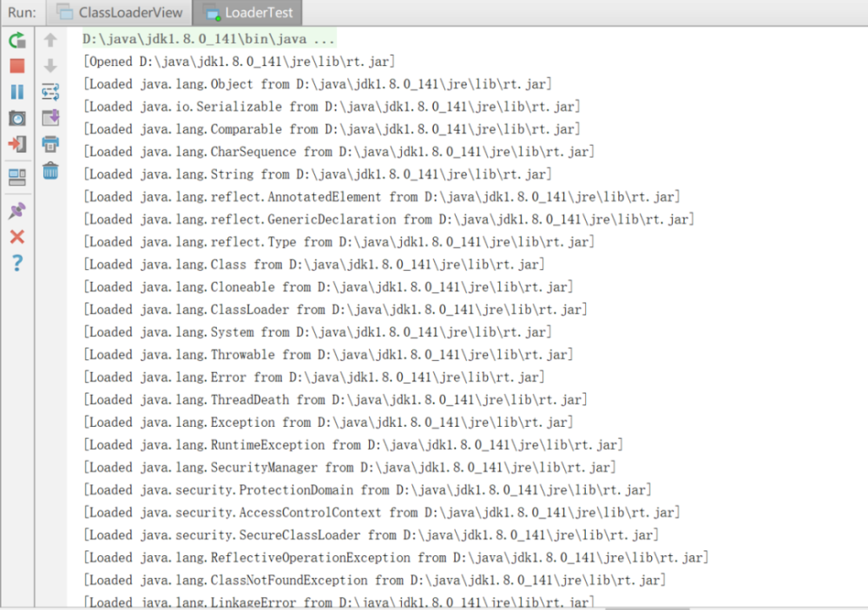The height and width of the screenshot is (610, 868).
Task: Click the Loaded java.lang.Cloneable line
Action: (x=328, y=287)
